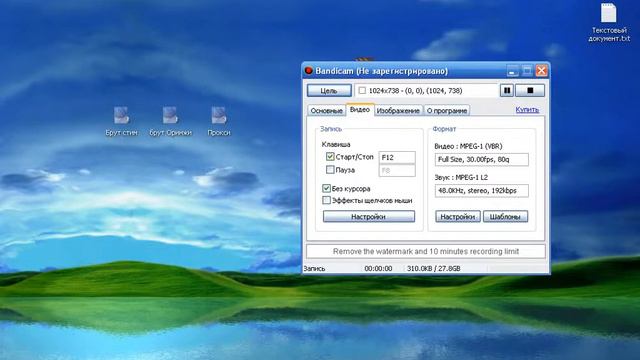Open the Прокси desktop shortcut
The width and height of the screenshot is (640, 360).
click(219, 121)
